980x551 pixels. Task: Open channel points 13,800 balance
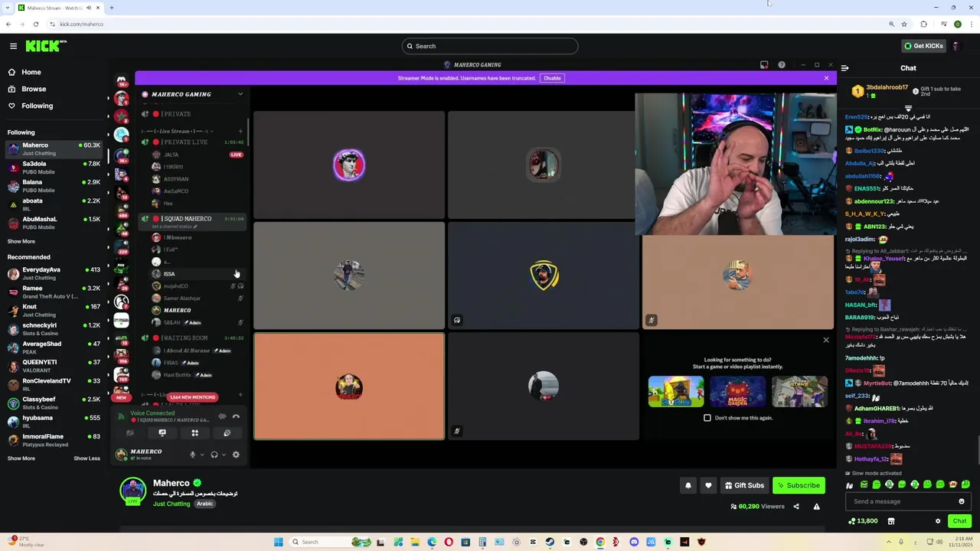(863, 521)
